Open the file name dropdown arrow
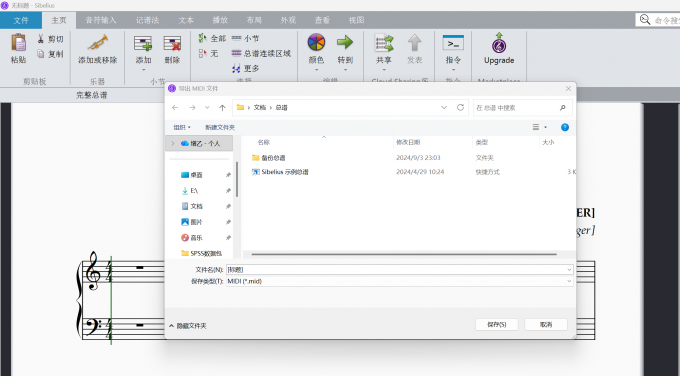Viewport: 680px width, 376px height. (569, 270)
